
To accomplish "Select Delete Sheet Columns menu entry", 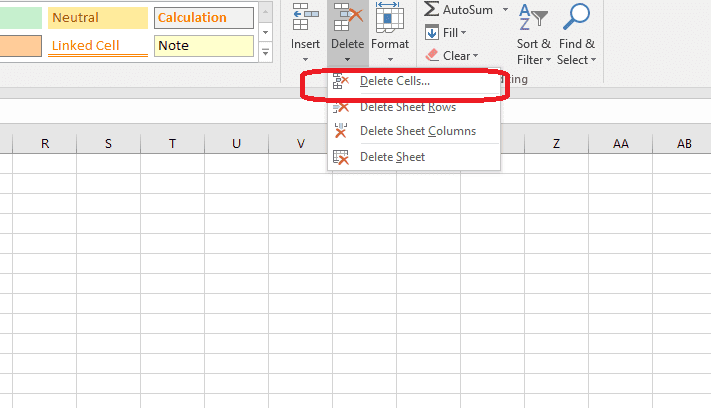I will pos(417,131).
